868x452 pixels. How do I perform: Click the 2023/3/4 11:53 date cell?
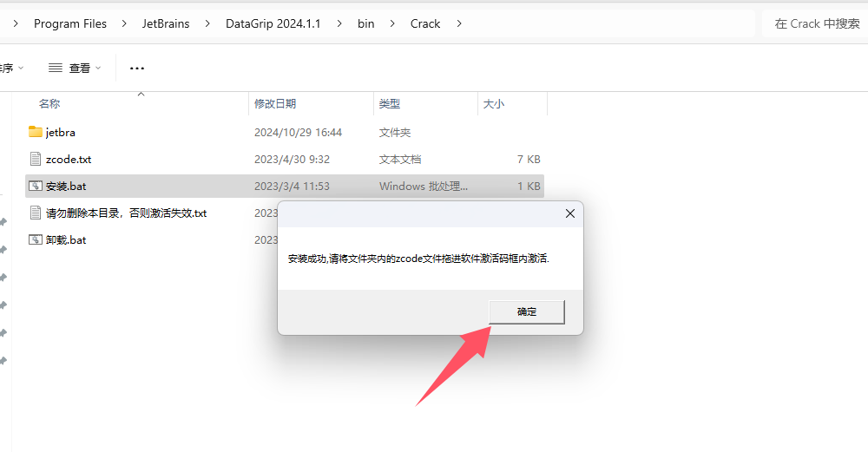[292, 187]
